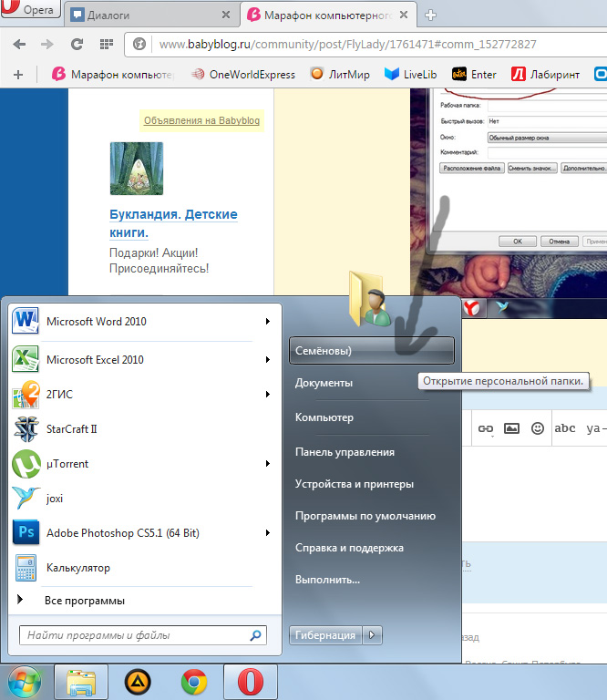Open the arrow next to Гибернация

coord(372,634)
